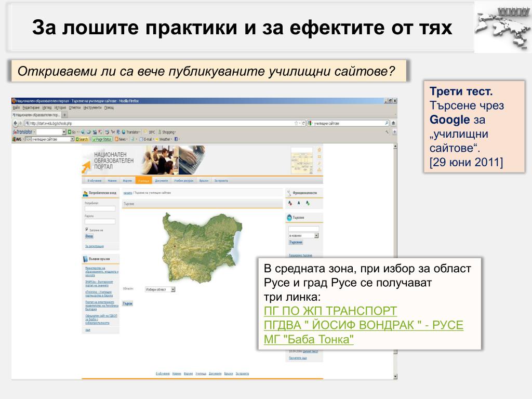The image size is (532, 399).
Task: Open the Shopping toolbar dropdown
Action: click(x=167, y=132)
